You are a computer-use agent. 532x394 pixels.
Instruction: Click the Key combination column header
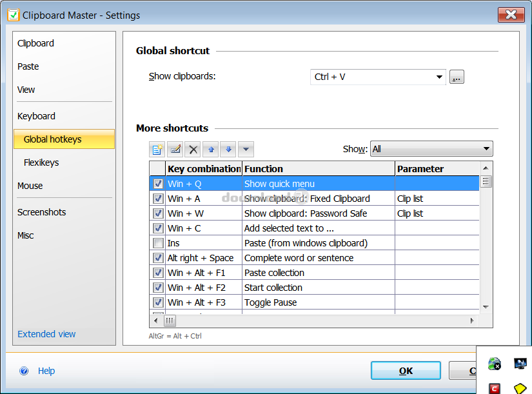(x=204, y=169)
